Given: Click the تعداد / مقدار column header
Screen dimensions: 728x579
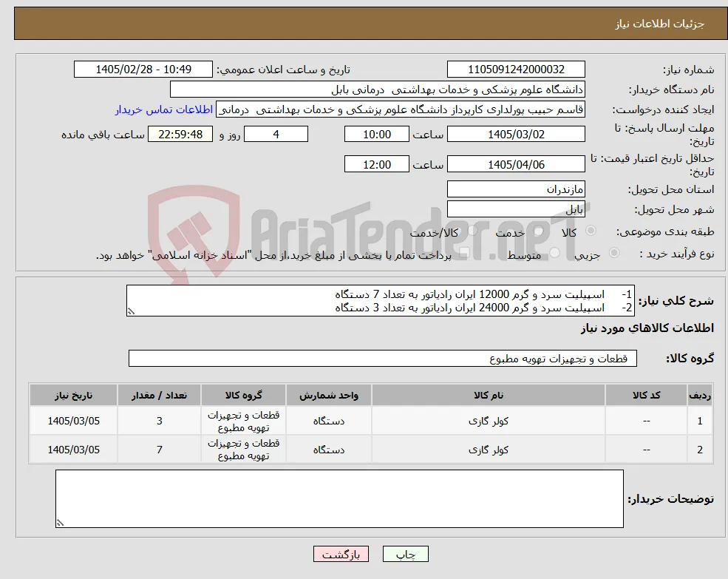Looking at the screenshot, I should point(159,395).
